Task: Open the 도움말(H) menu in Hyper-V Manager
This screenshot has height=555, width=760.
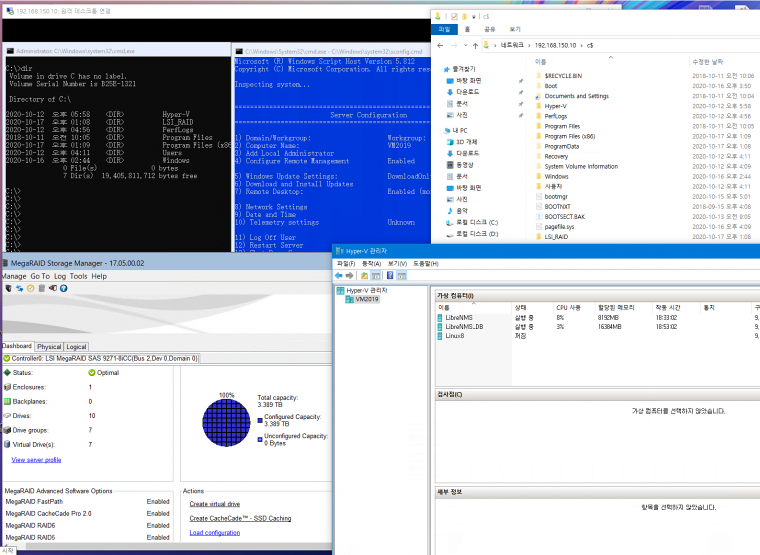Action: pyautogui.click(x=426, y=264)
